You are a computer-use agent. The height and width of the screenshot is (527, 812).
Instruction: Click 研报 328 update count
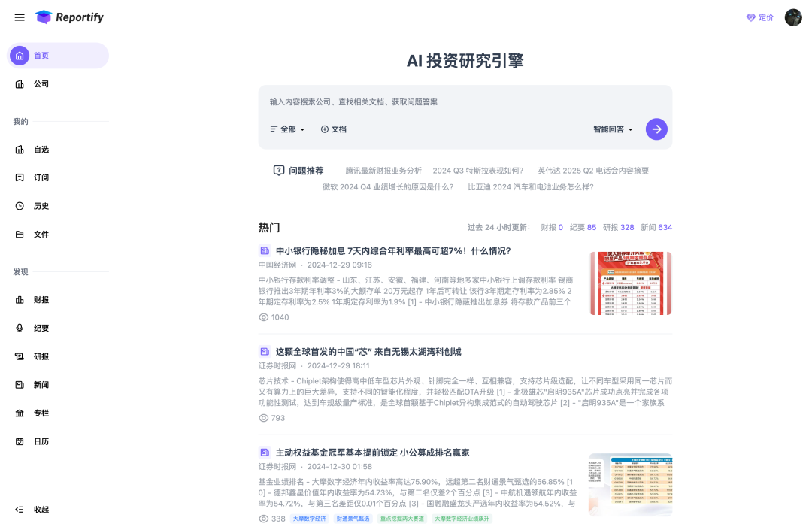(618, 227)
